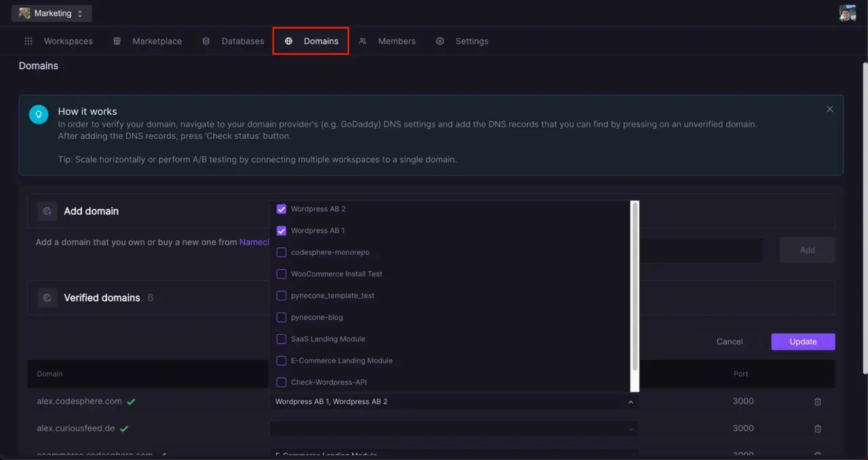Go to the Databases tab

tap(233, 41)
